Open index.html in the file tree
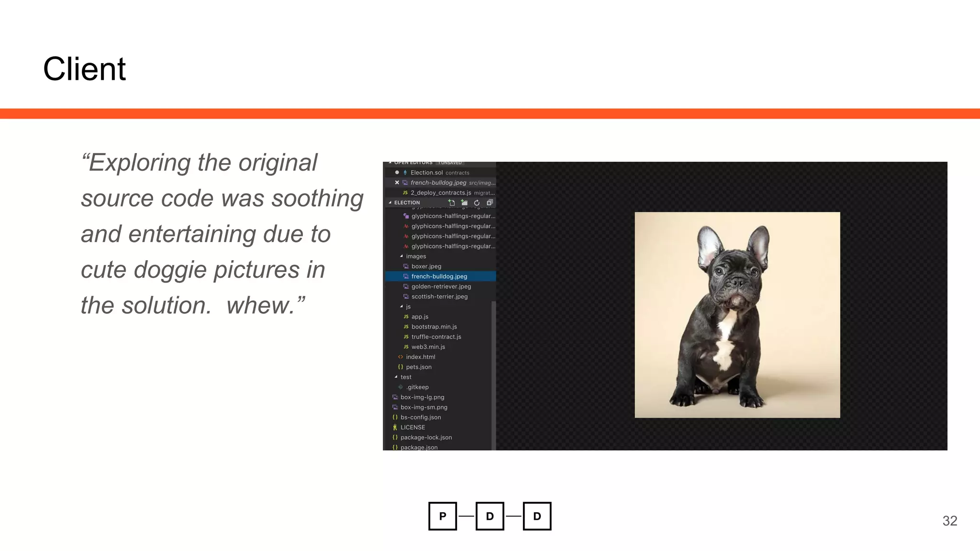 coord(438,357)
